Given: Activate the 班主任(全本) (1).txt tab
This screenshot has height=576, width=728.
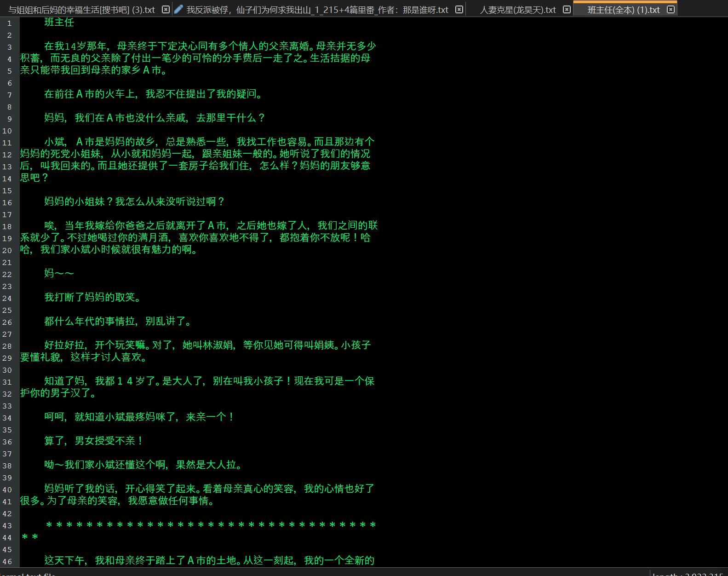Looking at the screenshot, I should (623, 10).
